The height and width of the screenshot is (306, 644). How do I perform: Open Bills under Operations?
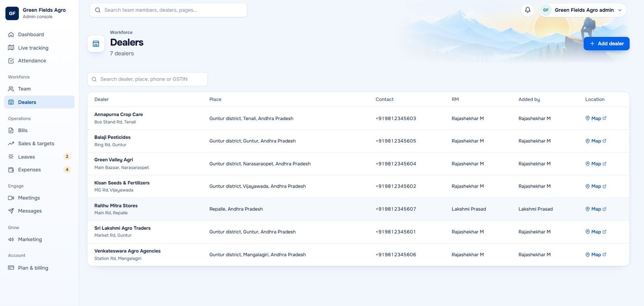39,130
